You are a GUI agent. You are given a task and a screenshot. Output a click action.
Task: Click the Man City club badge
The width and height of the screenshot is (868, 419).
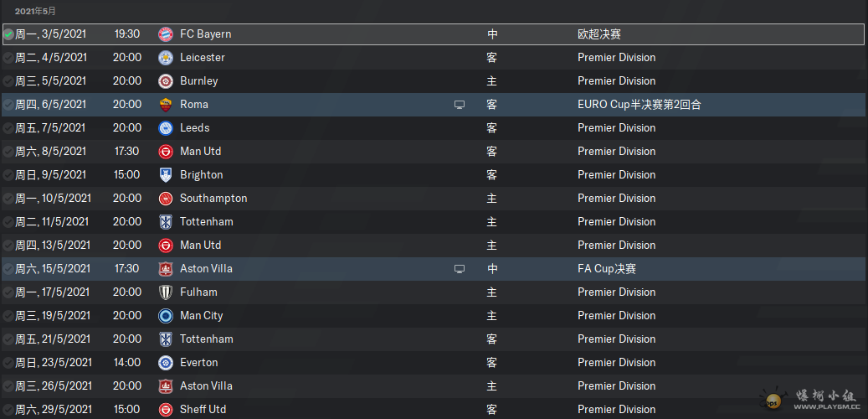165,316
